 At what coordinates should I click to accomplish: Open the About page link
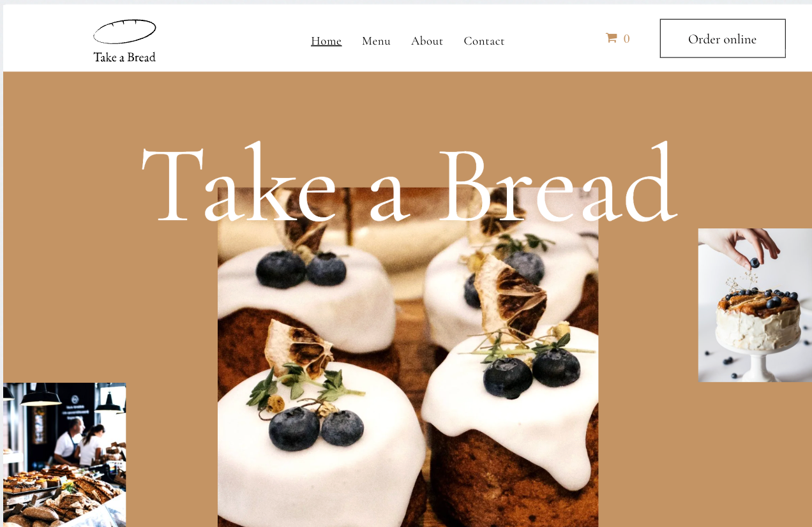coord(427,41)
